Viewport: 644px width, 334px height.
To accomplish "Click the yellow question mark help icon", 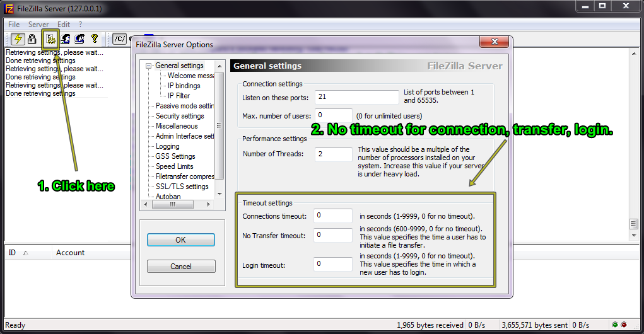I will coord(95,39).
